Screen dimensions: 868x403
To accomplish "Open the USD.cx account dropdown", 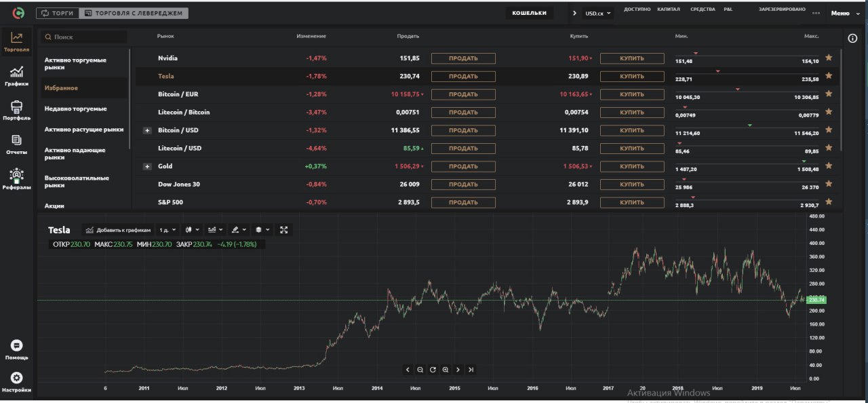I will (598, 13).
